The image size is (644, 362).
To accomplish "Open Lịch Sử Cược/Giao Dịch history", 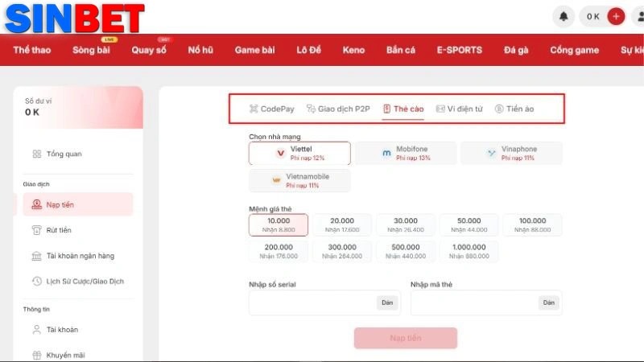I will pos(85,282).
